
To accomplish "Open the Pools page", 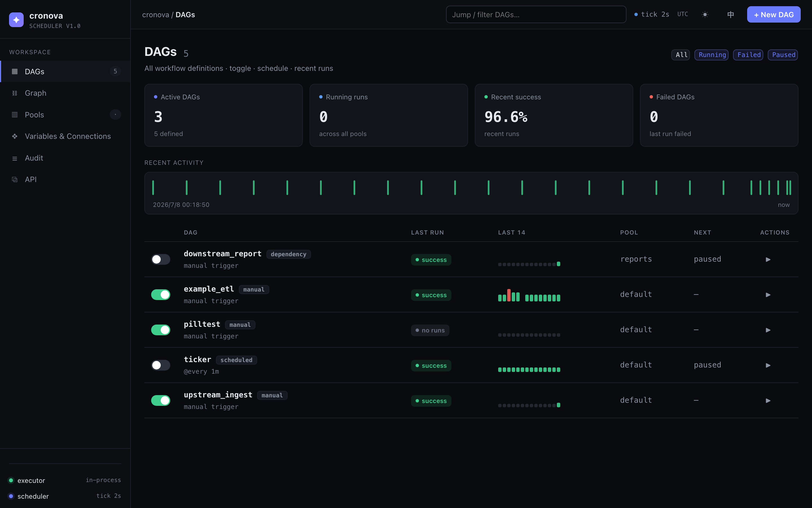I will [x=65, y=115].
